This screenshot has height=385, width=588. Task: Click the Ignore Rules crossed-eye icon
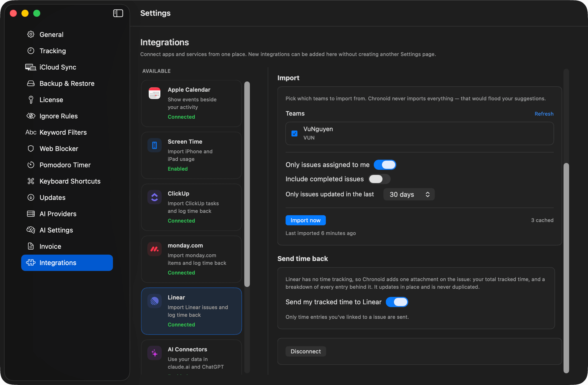point(31,116)
